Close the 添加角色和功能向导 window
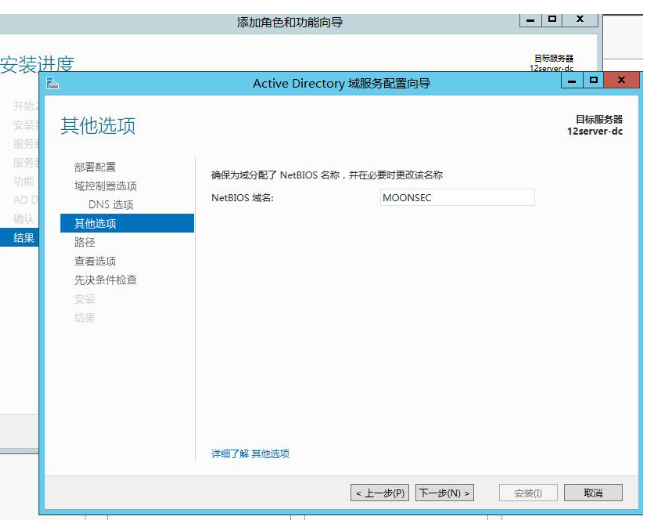This screenshot has width=649, height=521. [x=580, y=19]
